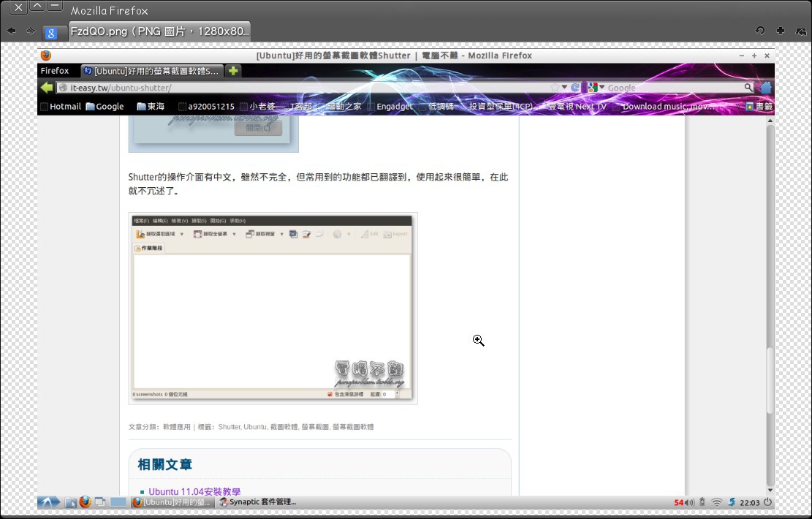The image size is (812, 519).
Task: Open the Ubuntu tag link
Action: point(255,427)
